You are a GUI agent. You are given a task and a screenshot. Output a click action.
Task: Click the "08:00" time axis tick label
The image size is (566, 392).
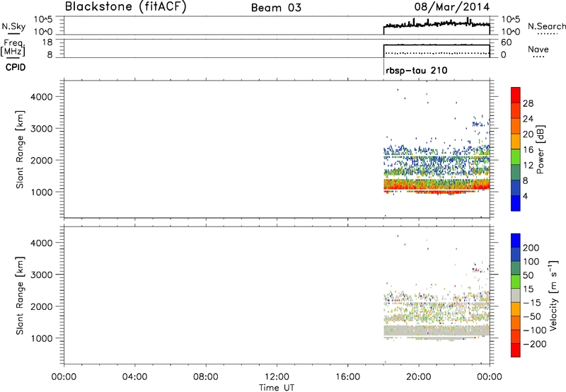[206, 377]
